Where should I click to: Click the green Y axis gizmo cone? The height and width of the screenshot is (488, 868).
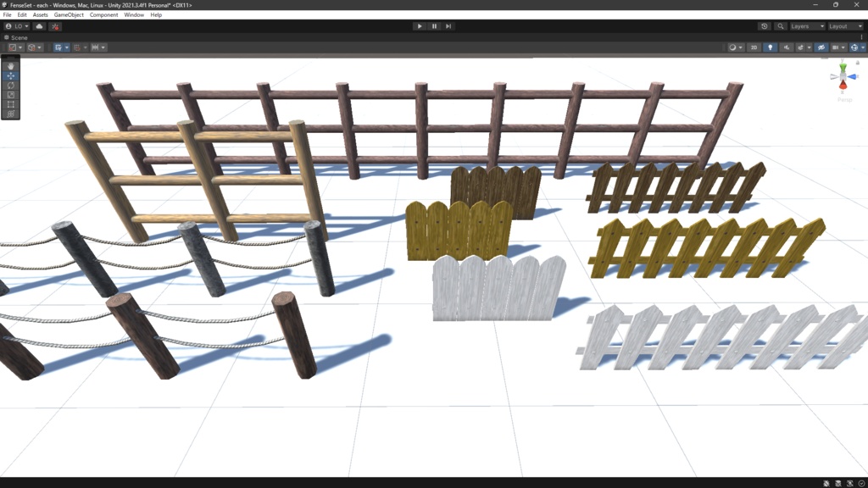pyautogui.click(x=843, y=68)
